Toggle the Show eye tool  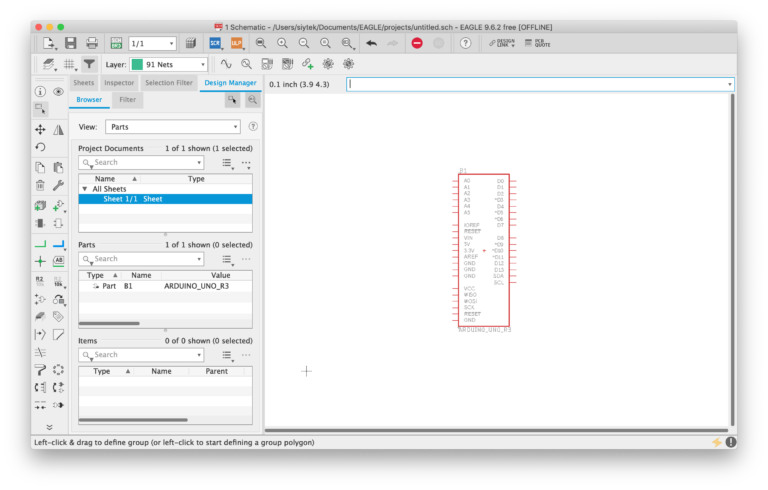[58, 92]
